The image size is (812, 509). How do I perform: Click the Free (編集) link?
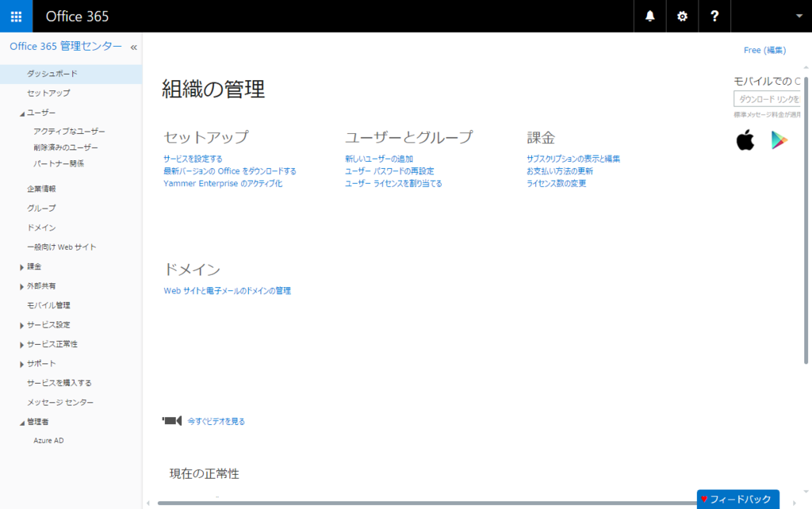[x=765, y=50]
